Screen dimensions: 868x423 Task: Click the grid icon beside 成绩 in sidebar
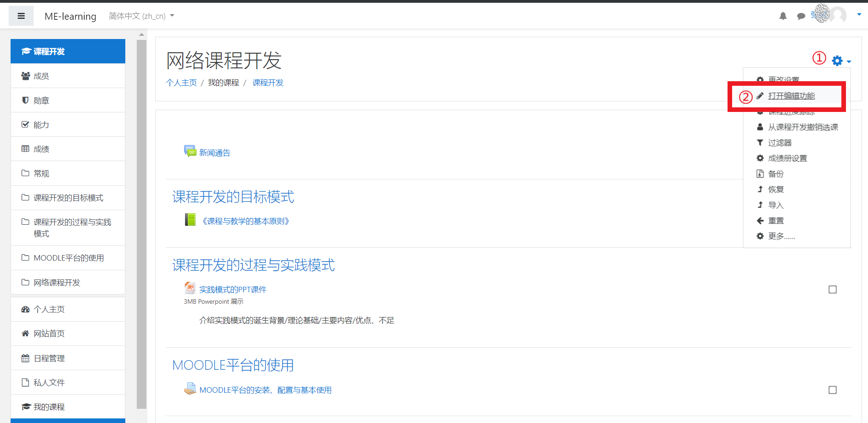point(25,149)
